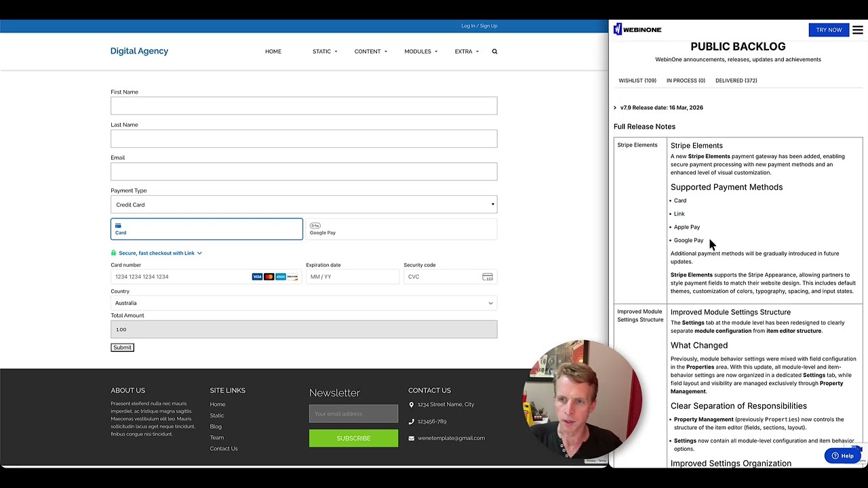The height and width of the screenshot is (488, 868).
Task: Open the Home footer link
Action: 218,405
